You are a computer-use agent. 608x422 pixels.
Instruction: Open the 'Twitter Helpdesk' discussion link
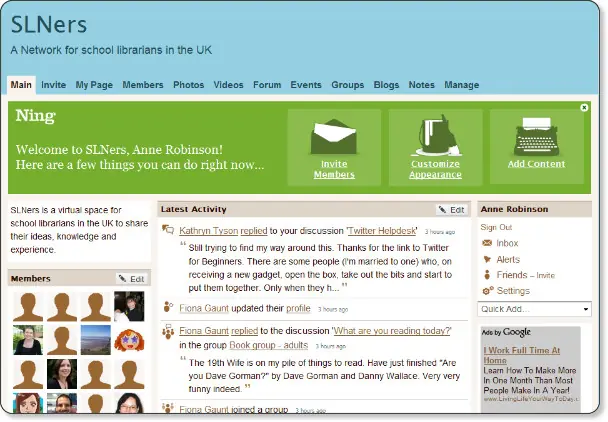pos(382,231)
